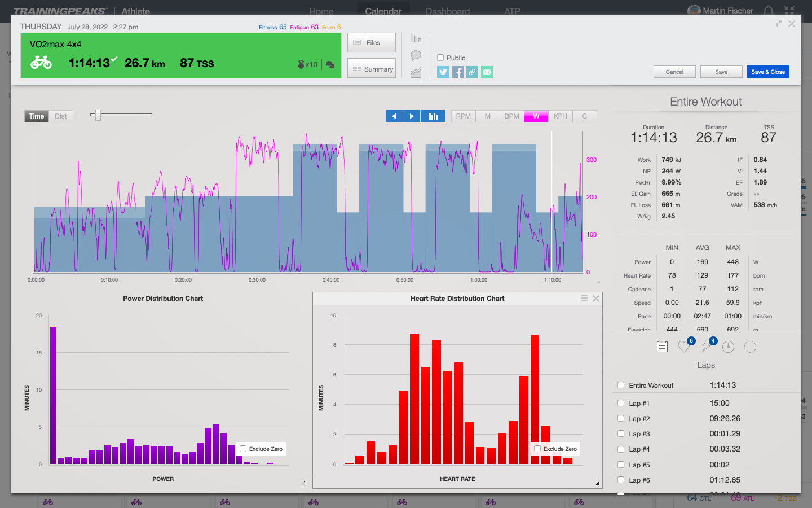This screenshot has width=812, height=508.
Task: Click the Twitter share icon
Action: [443, 72]
